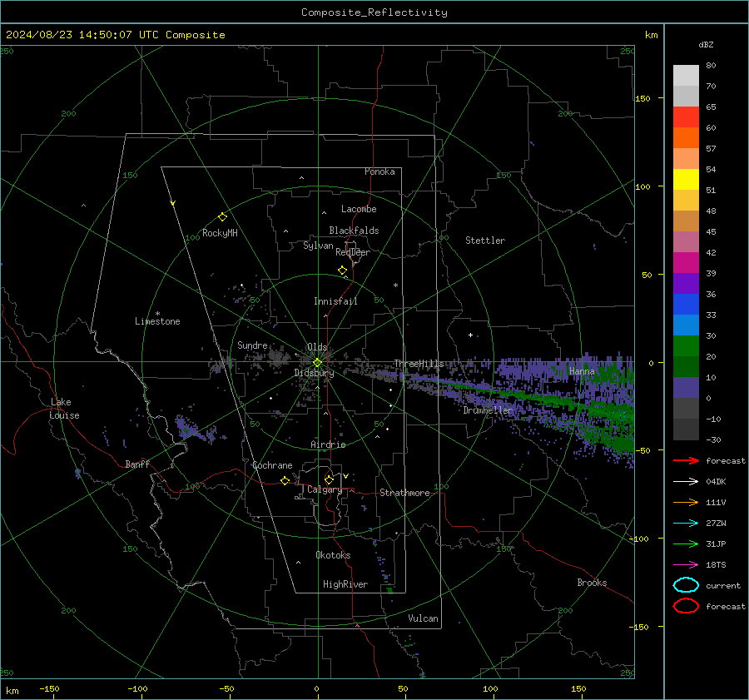Click the yellow radar site marker at Olds
The image size is (749, 700).
317,363
